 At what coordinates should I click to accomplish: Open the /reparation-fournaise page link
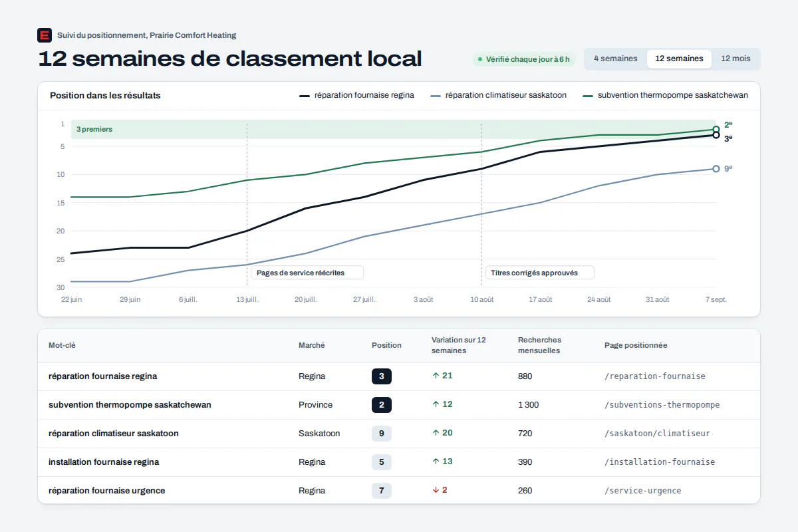click(x=655, y=376)
